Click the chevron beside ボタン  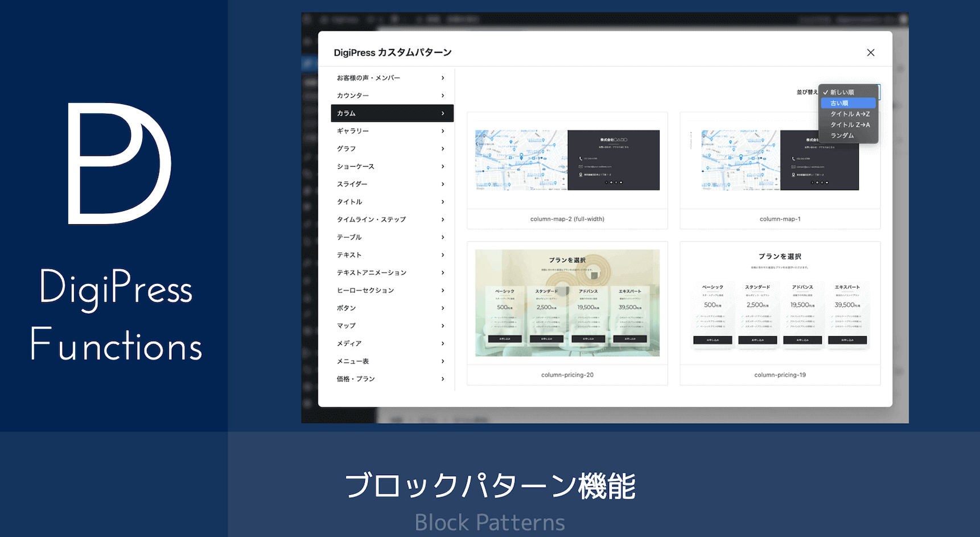(443, 308)
